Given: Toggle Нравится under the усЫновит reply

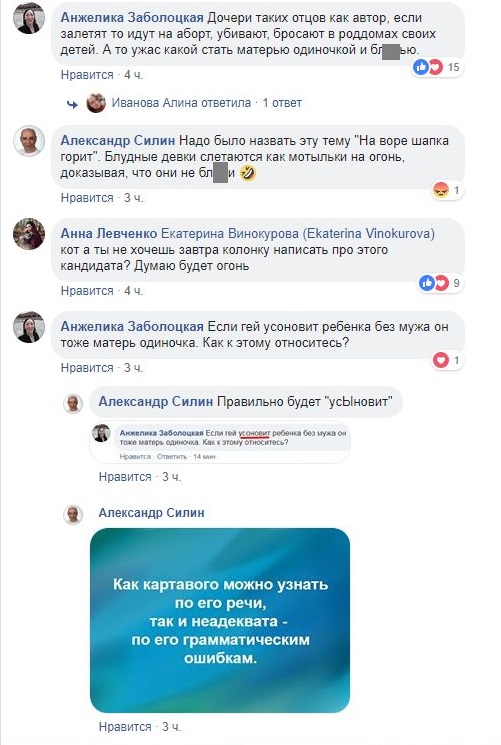Looking at the screenshot, I should pyautogui.click(x=125, y=477).
